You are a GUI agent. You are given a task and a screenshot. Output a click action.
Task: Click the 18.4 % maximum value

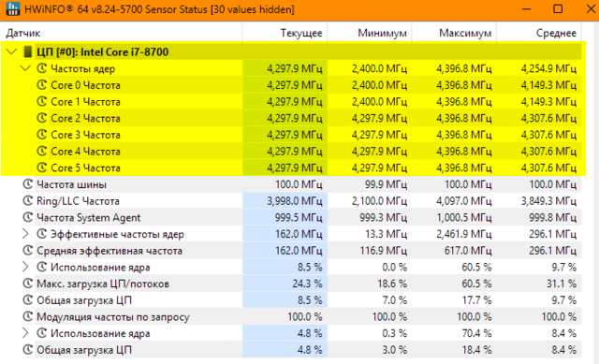click(x=476, y=350)
